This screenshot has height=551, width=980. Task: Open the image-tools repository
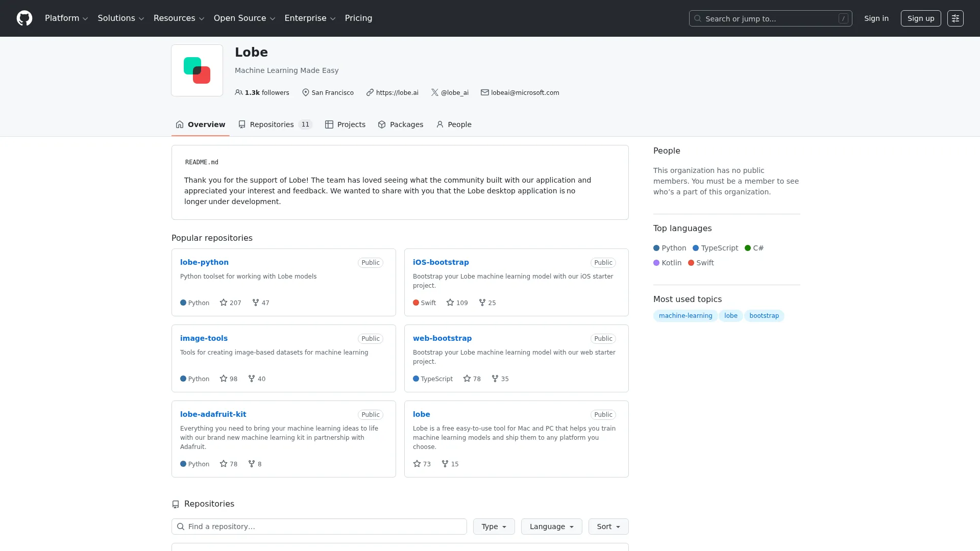(204, 338)
